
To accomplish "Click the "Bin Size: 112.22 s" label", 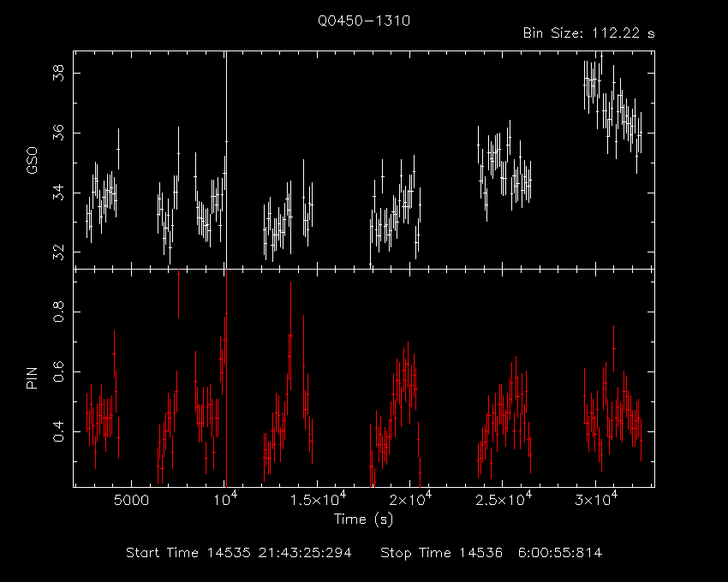I will click(x=588, y=33).
